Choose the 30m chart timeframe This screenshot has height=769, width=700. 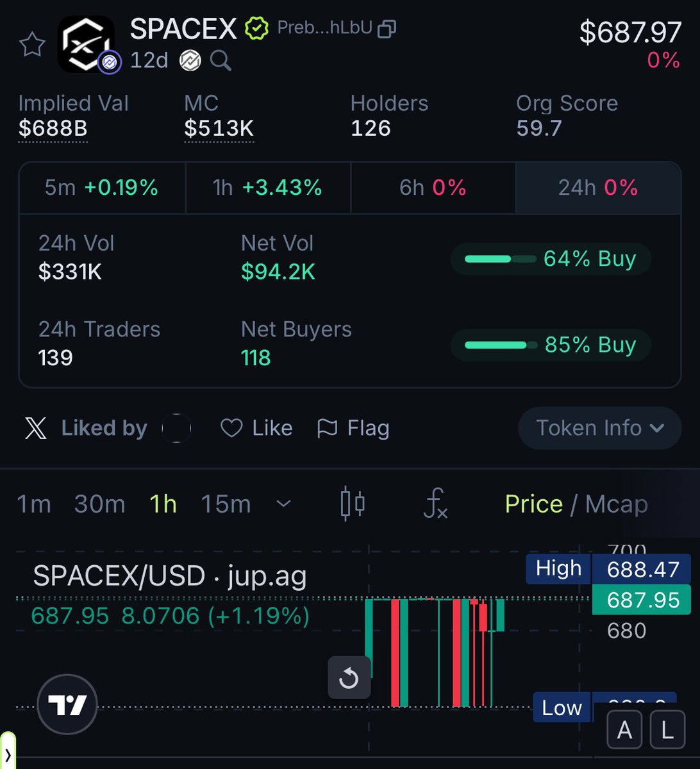click(x=99, y=504)
